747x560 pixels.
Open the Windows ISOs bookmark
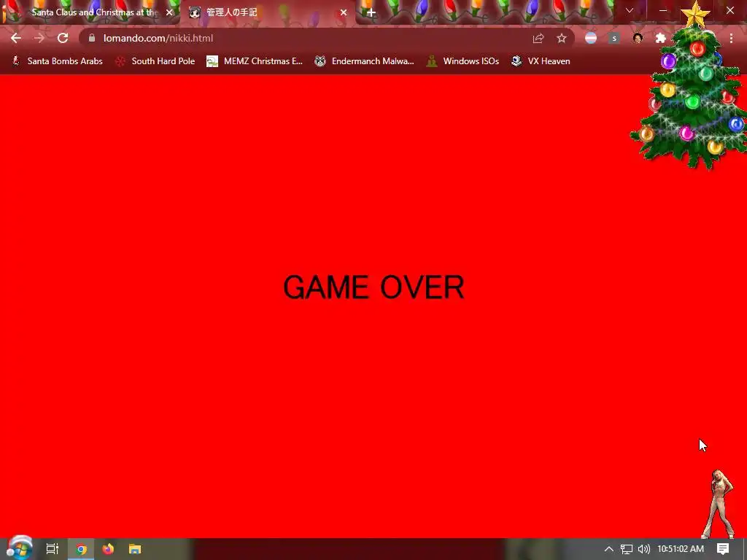462,61
